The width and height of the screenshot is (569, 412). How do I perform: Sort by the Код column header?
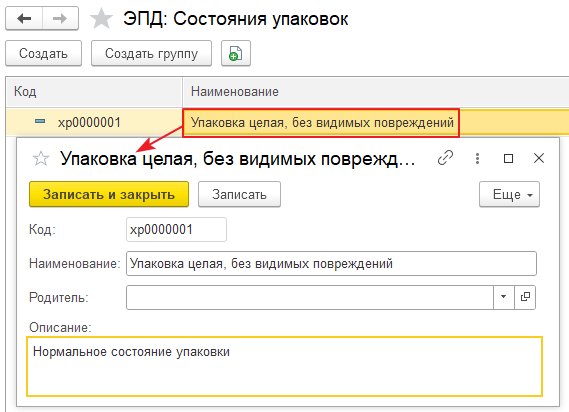(94, 91)
